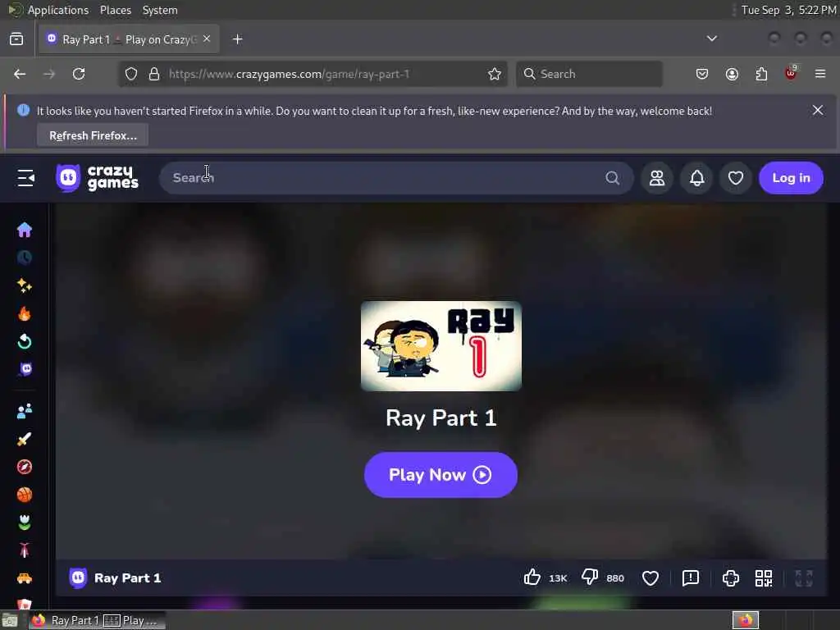View site security padlock info
The width and height of the screenshot is (840, 630).
[154, 74]
